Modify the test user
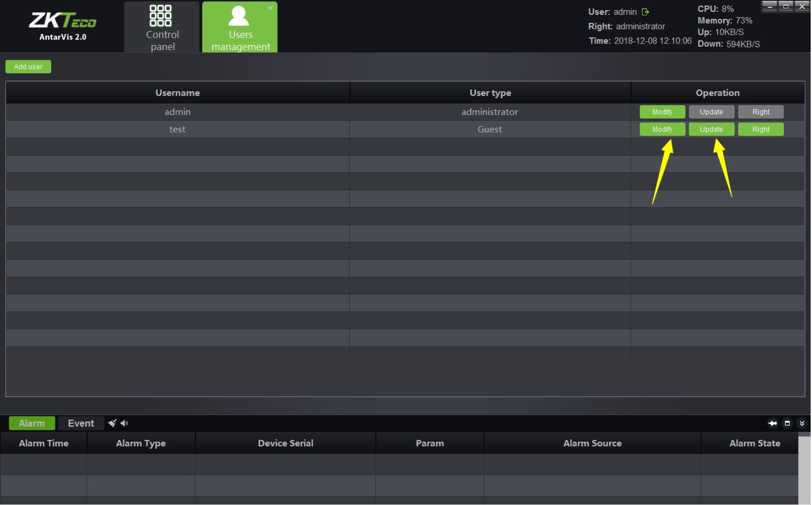Viewport: 812px width, 505px height. tap(663, 130)
